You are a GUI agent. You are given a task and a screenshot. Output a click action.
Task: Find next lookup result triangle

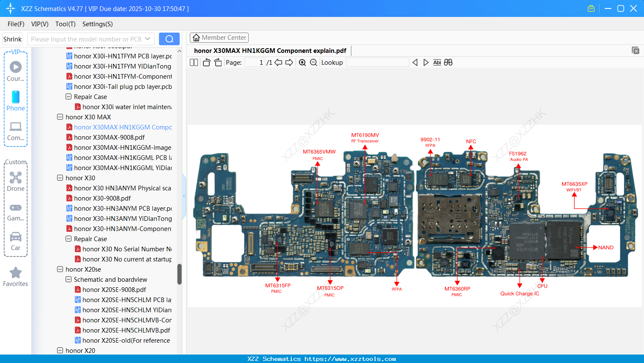click(x=426, y=62)
